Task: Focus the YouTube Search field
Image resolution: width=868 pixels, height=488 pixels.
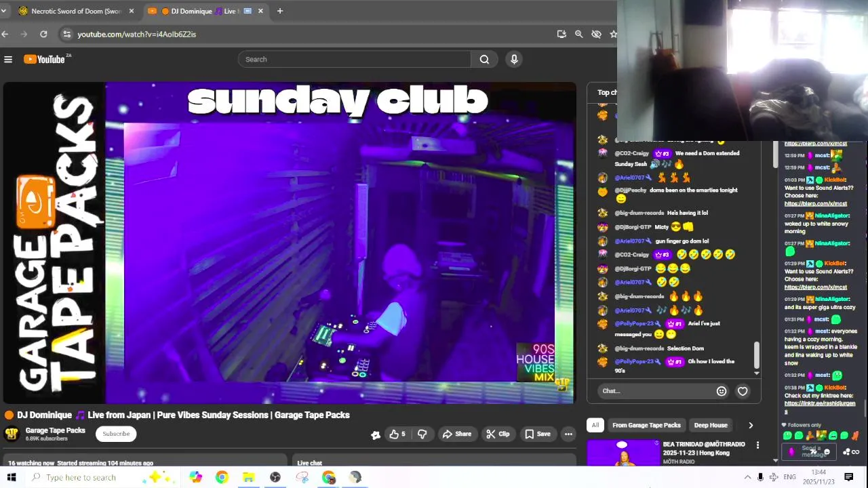Action: [x=354, y=60]
